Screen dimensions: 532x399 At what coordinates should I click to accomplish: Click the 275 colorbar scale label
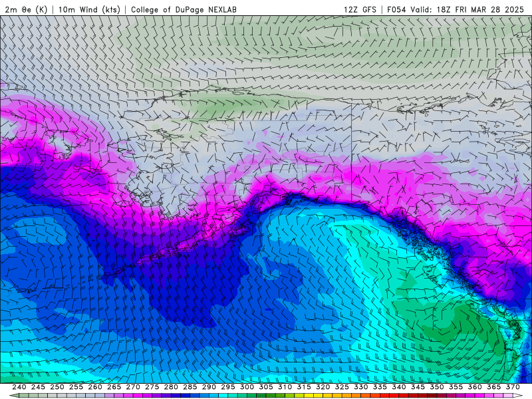pyautogui.click(x=152, y=387)
